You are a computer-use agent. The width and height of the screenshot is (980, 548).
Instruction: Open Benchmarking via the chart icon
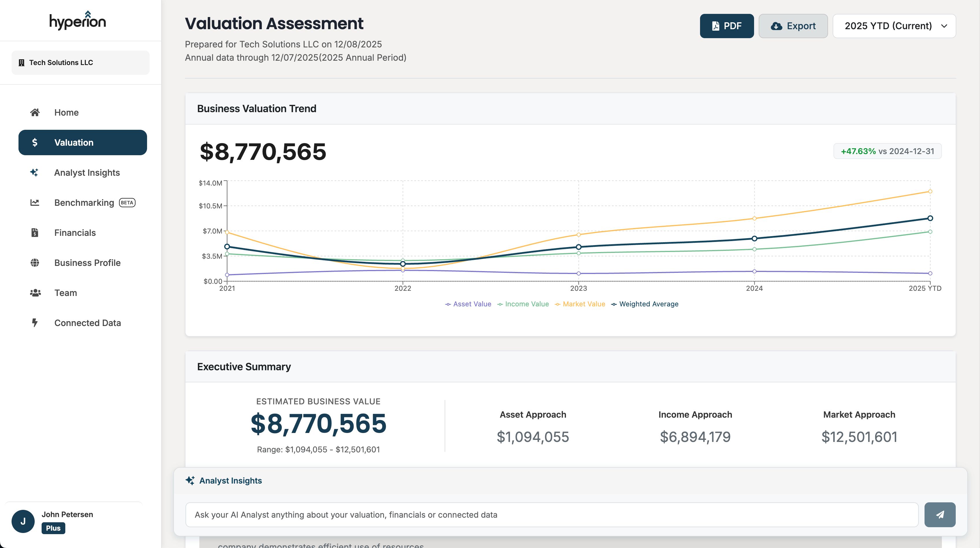(35, 202)
